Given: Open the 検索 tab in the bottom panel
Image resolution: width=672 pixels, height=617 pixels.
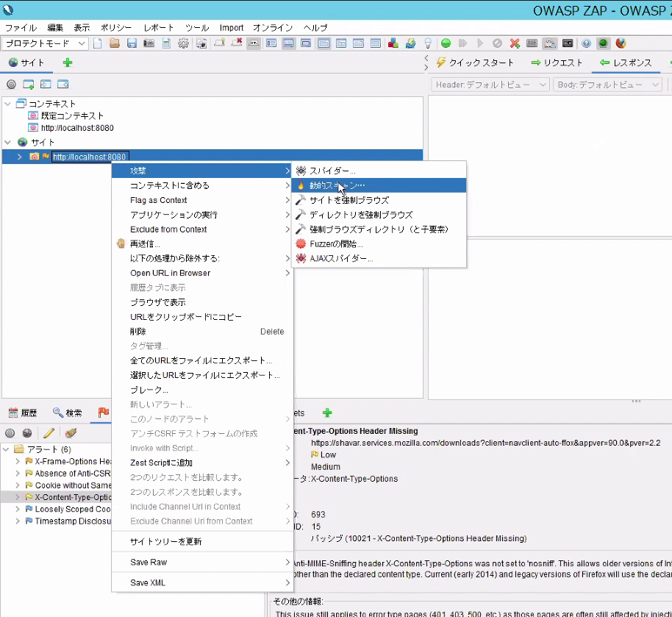Looking at the screenshot, I should click(68, 413).
